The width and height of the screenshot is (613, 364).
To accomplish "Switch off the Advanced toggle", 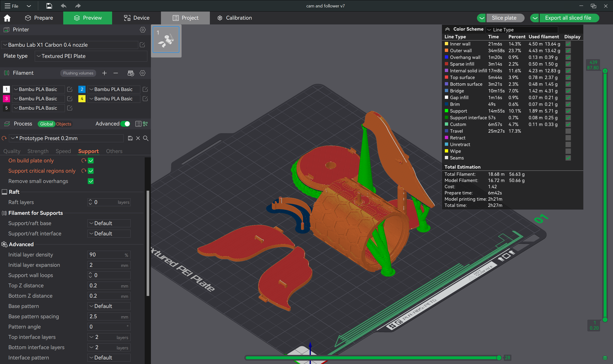I will 125,124.
